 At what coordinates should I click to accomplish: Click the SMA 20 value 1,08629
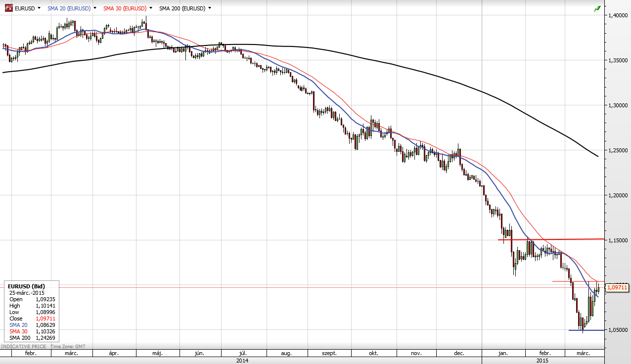(45, 325)
